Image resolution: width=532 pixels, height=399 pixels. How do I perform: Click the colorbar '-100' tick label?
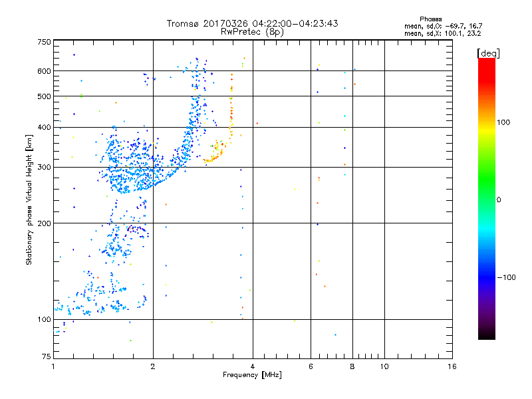[x=506, y=277]
